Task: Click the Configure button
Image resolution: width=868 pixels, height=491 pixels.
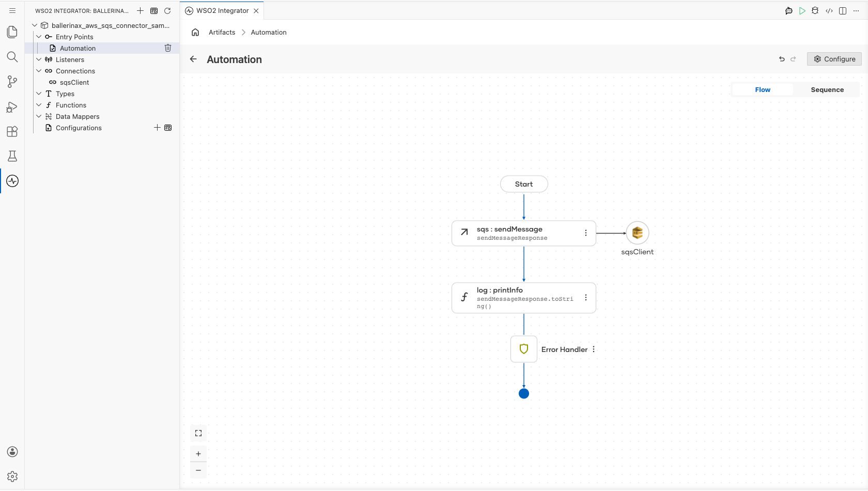Action: 834,59
